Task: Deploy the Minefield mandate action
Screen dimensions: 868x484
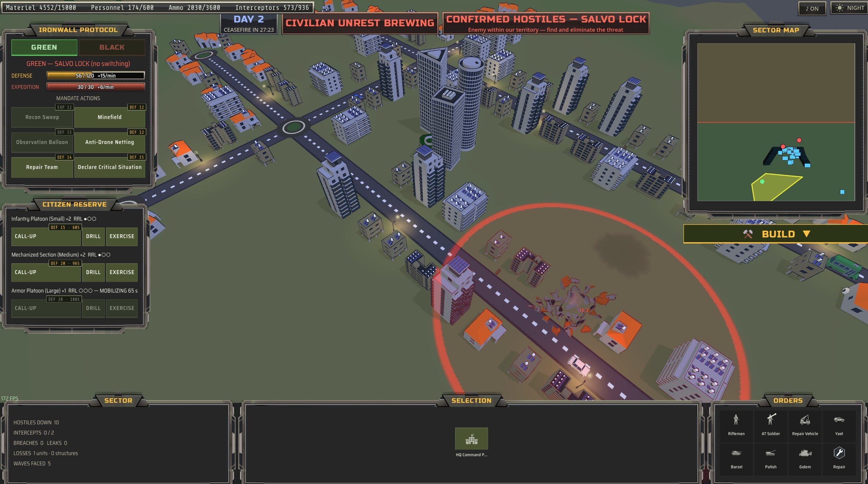Action: (110, 117)
